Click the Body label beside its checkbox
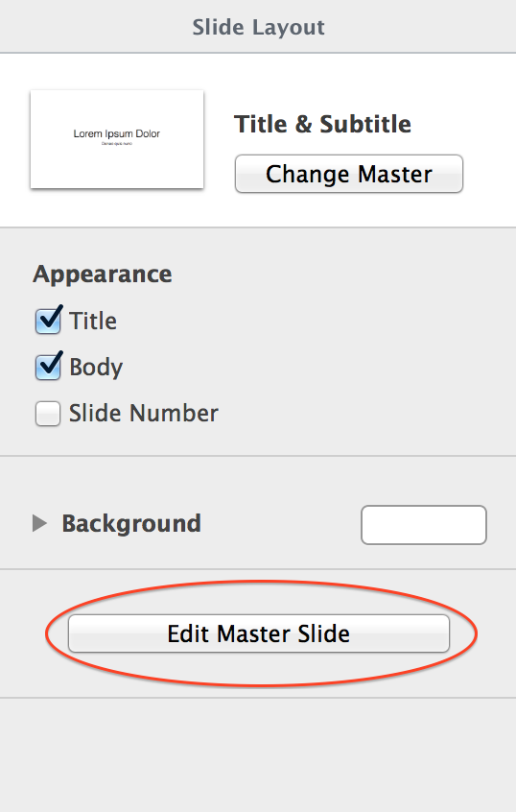The width and height of the screenshot is (516, 812). [x=96, y=368]
